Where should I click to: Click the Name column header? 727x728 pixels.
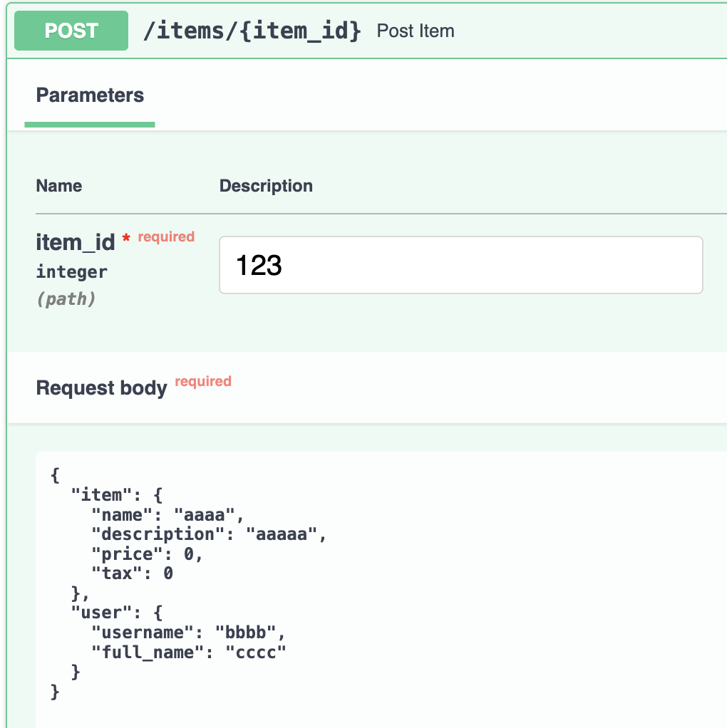(59, 186)
